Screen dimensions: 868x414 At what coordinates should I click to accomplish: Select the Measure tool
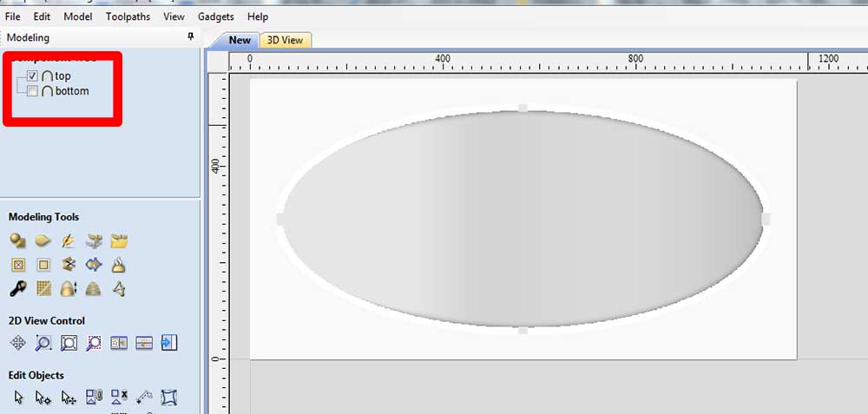click(144, 397)
